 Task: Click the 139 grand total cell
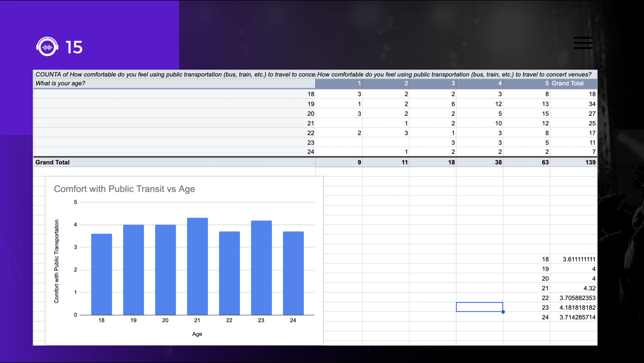[590, 162]
